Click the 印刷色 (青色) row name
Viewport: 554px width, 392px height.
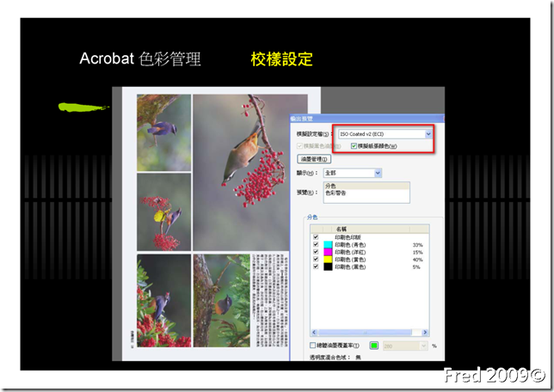[350, 245]
